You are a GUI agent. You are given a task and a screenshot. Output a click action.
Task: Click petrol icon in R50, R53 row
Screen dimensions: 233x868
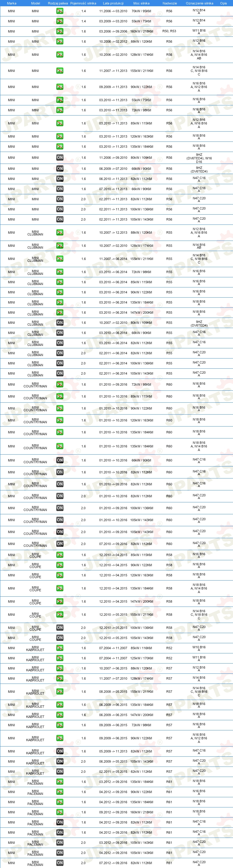[60, 31]
